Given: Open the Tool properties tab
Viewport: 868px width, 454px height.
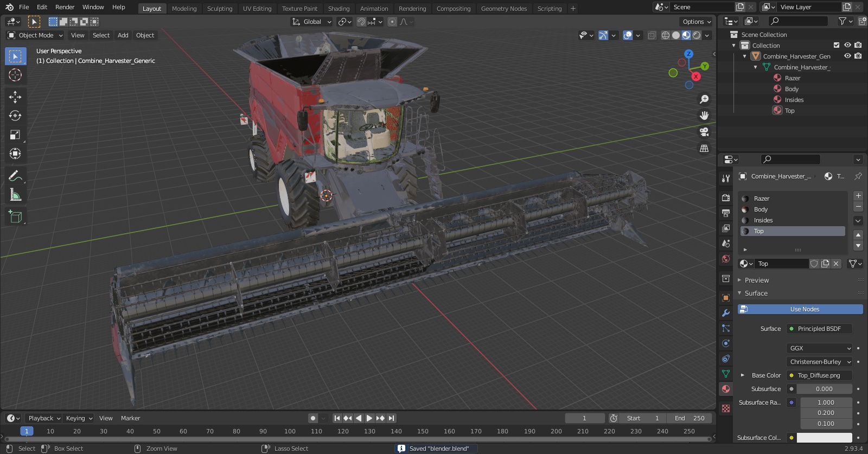Looking at the screenshot, I should tap(726, 178).
